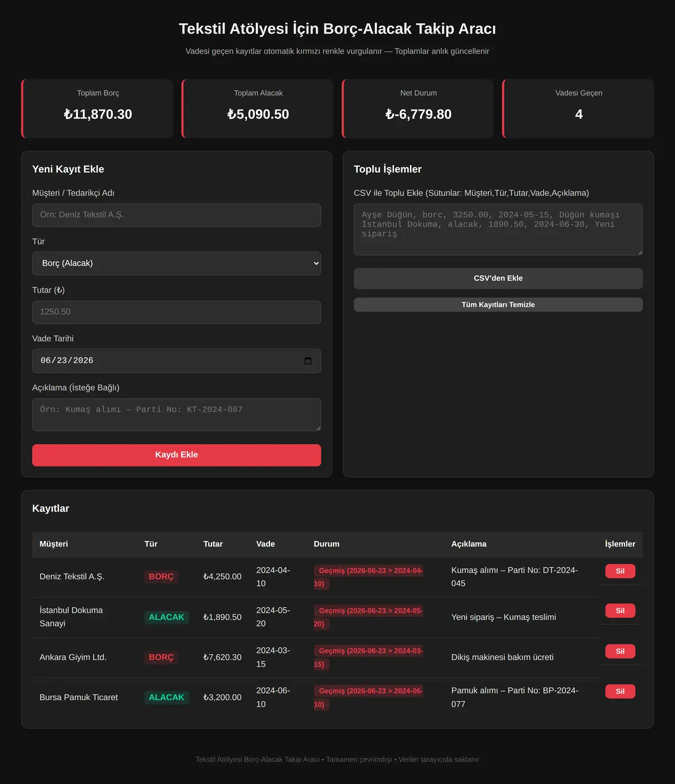This screenshot has height=784, width=675.
Task: Click the ALACAK badge for İstanbul Dokuma Sanayi
Action: (166, 617)
